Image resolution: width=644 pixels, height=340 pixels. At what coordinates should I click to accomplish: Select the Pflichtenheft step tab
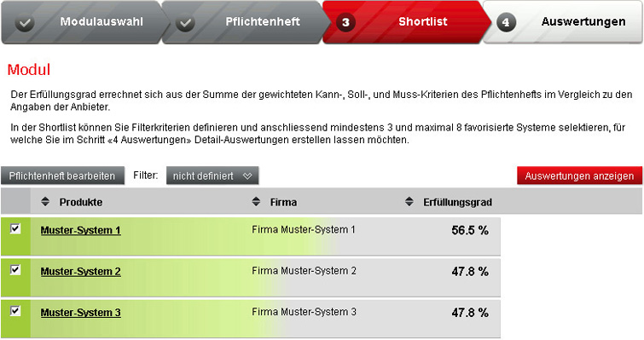pyautogui.click(x=243, y=22)
